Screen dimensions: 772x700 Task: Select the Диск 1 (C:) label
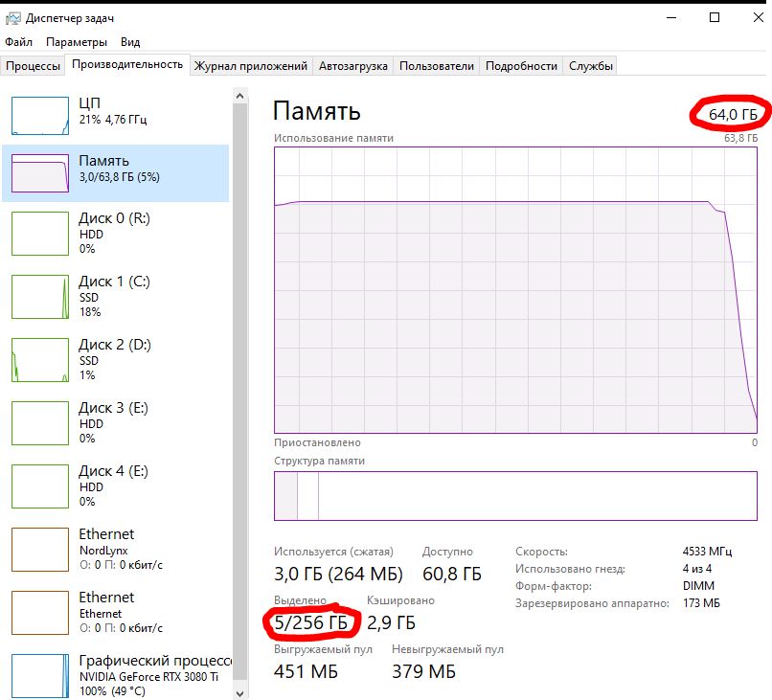(114, 282)
